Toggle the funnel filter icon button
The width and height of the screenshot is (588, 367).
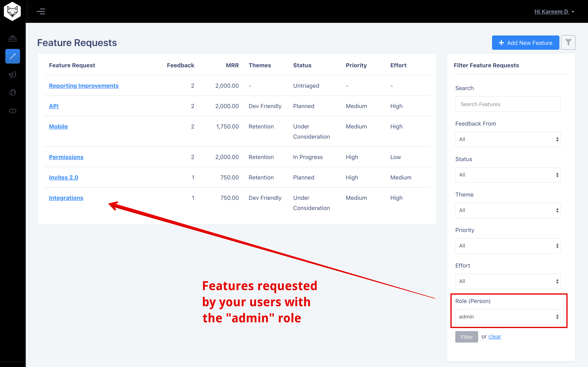[568, 42]
